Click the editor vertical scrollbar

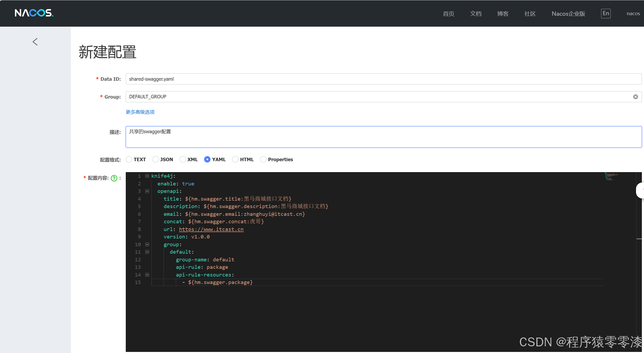639,240
